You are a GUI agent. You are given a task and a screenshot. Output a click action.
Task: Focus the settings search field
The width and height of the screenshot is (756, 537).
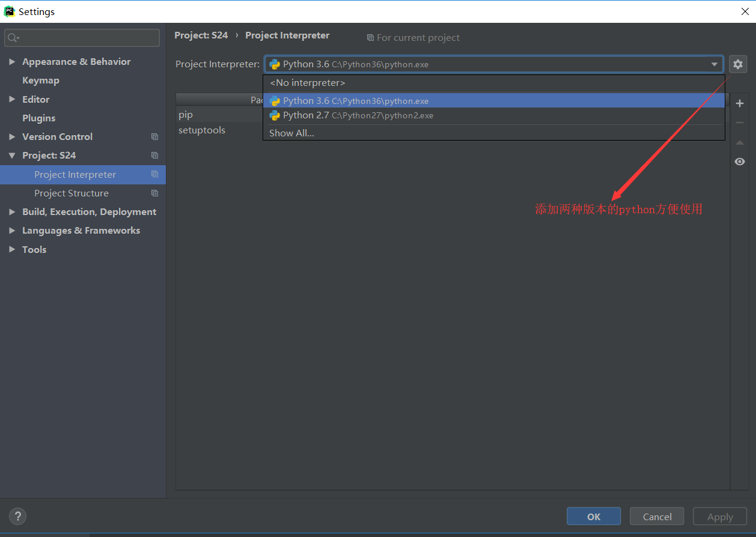pyautogui.click(x=82, y=38)
